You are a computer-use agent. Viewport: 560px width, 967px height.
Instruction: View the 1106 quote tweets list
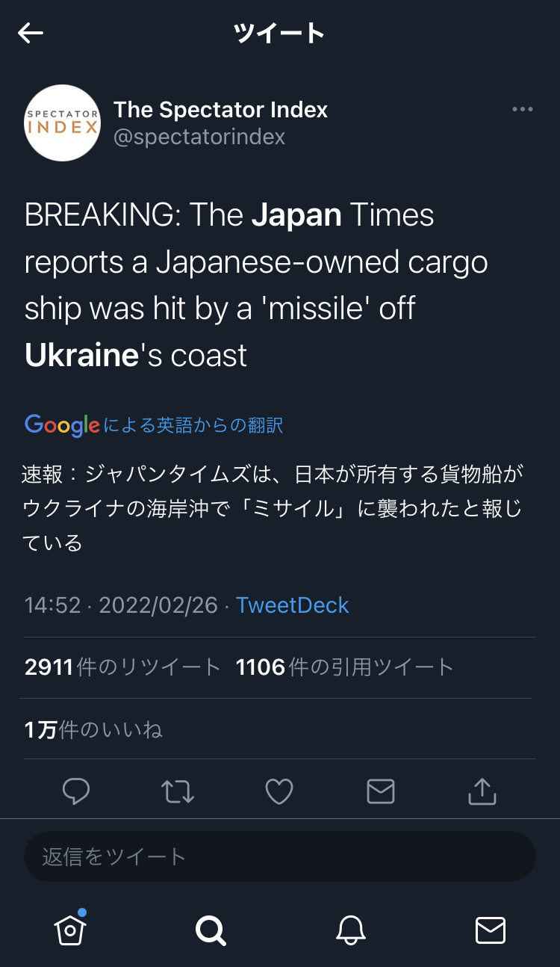(x=345, y=667)
